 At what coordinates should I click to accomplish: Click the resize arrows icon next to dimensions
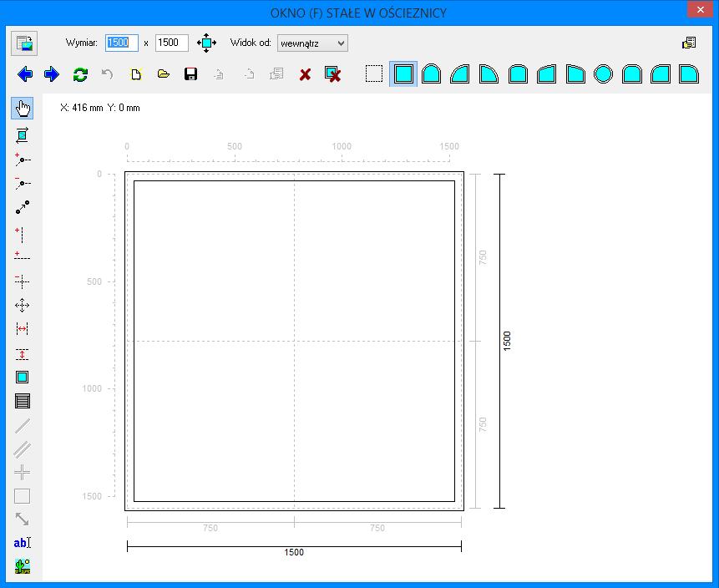pos(206,43)
